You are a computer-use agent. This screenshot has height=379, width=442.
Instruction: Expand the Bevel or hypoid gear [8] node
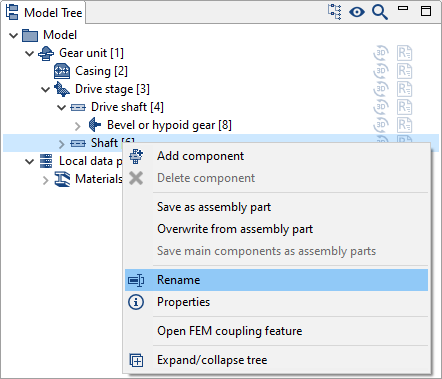78,126
